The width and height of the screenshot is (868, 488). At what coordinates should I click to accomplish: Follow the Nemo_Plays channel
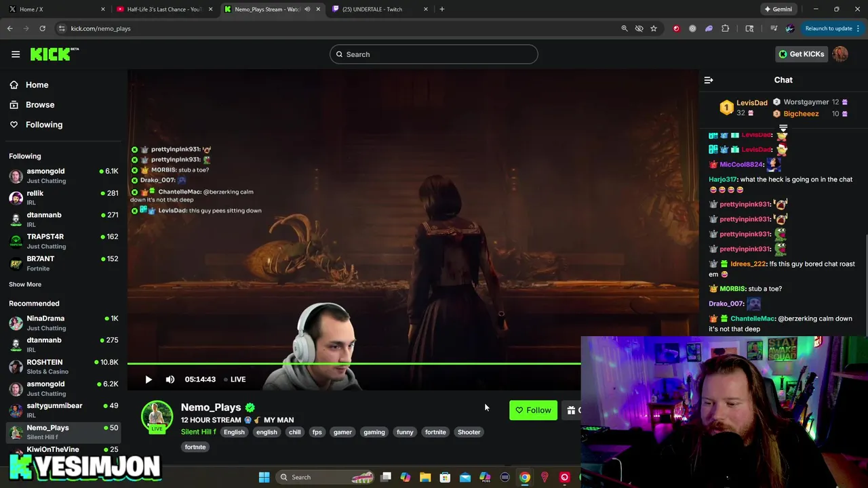(x=533, y=410)
